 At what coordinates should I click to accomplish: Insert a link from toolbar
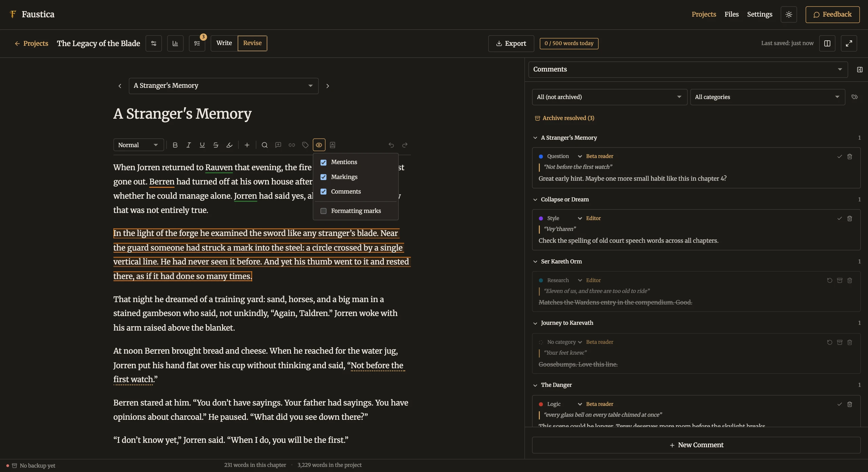pyautogui.click(x=292, y=145)
